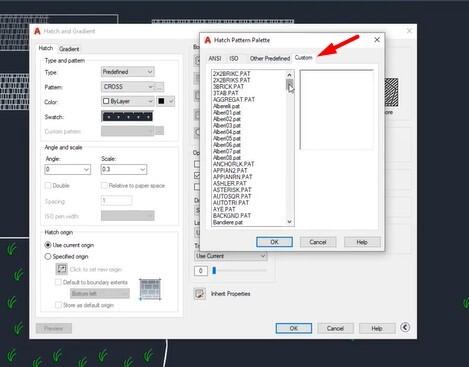
Task: Click Help in Hatch Pattern Palette
Action: click(x=362, y=242)
